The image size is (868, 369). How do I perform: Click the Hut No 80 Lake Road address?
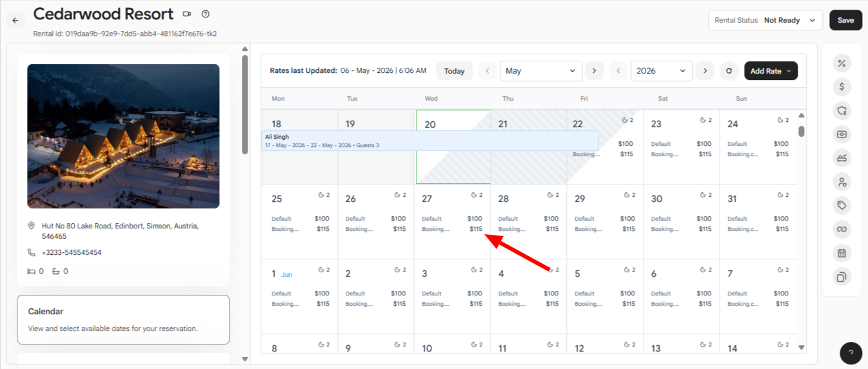[x=120, y=231]
